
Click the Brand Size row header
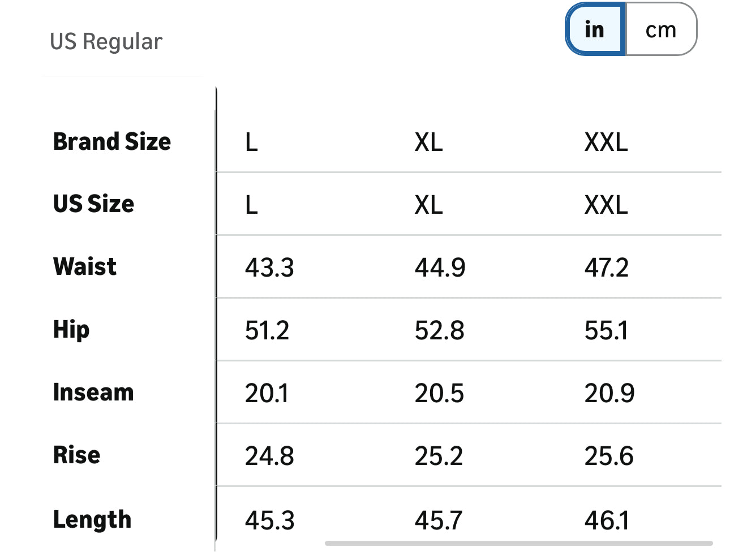click(112, 141)
